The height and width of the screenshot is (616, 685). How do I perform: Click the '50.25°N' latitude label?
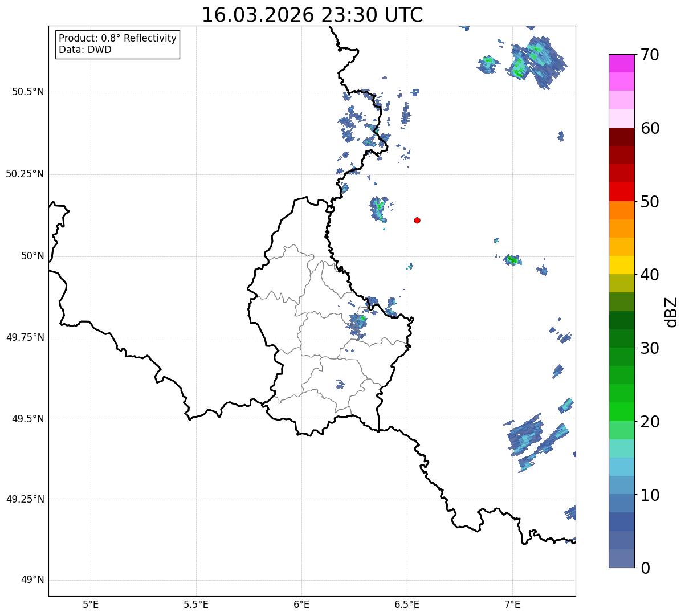coord(25,174)
